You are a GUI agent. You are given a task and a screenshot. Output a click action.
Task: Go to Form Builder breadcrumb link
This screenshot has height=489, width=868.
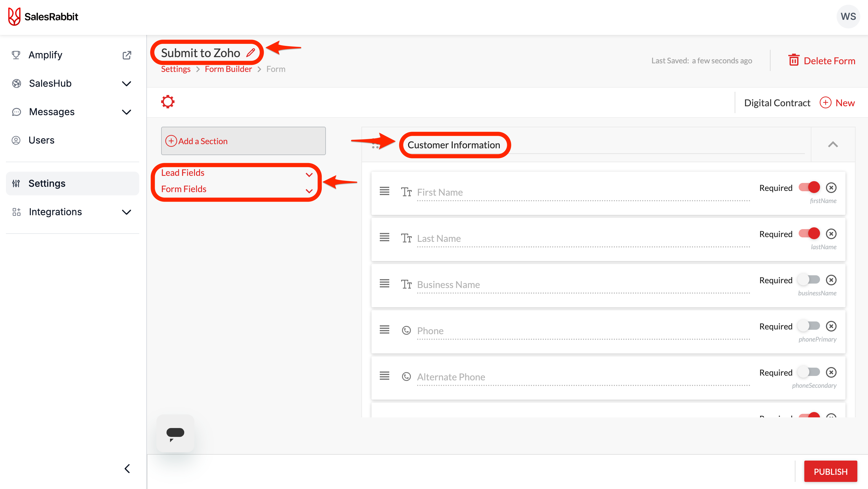click(x=228, y=69)
